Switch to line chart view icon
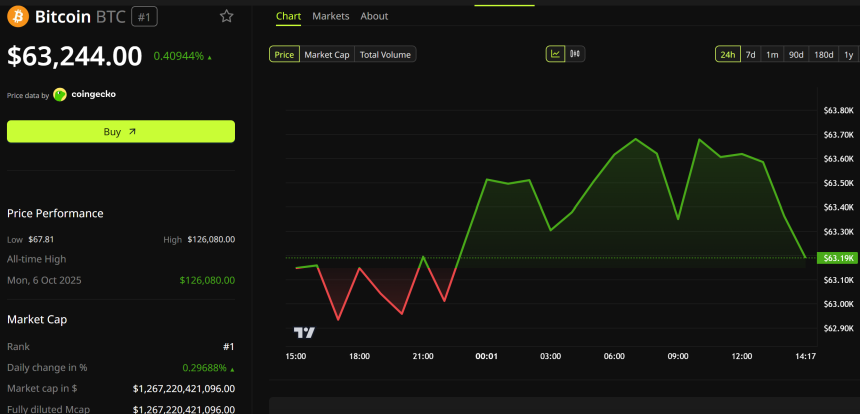The height and width of the screenshot is (414, 860). click(x=556, y=54)
